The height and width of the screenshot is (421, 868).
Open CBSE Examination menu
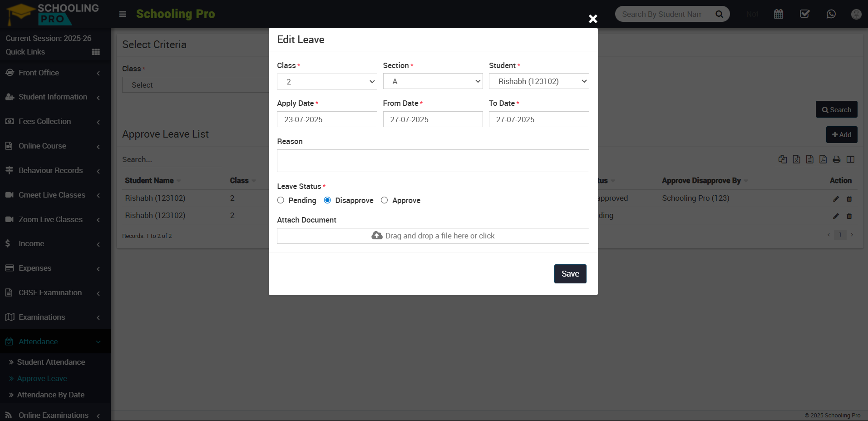(55, 293)
